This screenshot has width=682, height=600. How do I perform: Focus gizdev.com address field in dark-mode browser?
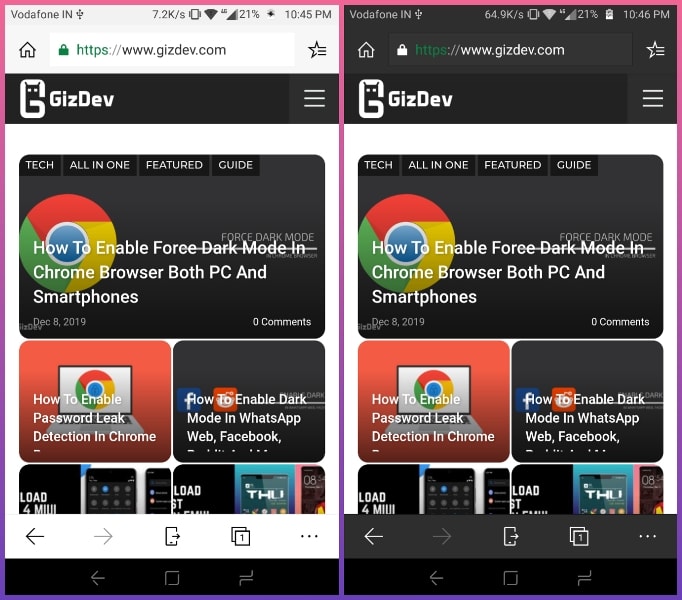511,50
